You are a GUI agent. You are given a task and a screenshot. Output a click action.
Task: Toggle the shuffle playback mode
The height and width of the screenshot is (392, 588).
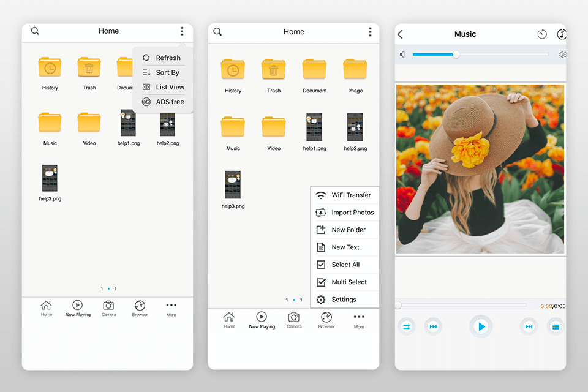(x=406, y=326)
